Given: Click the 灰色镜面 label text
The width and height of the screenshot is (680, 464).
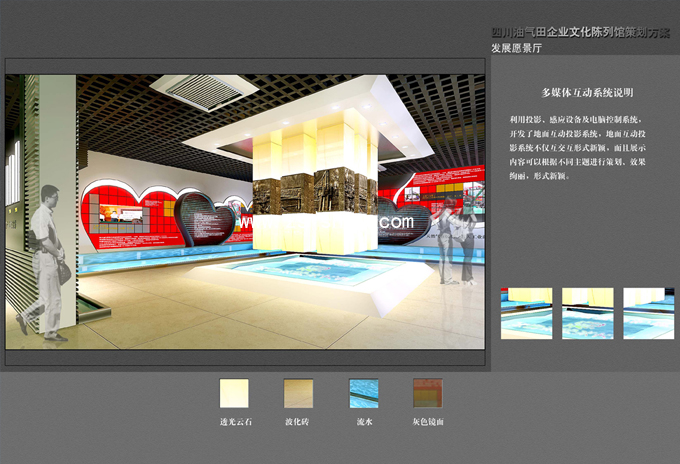Looking at the screenshot, I should (428, 422).
